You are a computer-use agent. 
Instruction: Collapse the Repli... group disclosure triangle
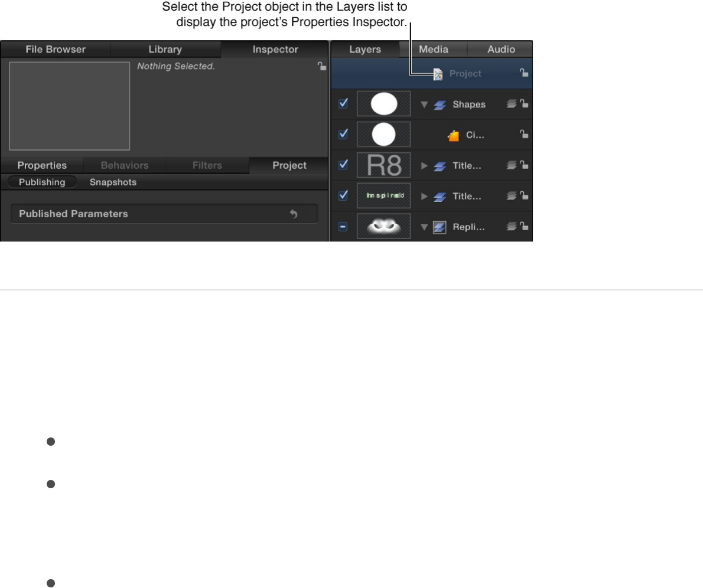[424, 227]
